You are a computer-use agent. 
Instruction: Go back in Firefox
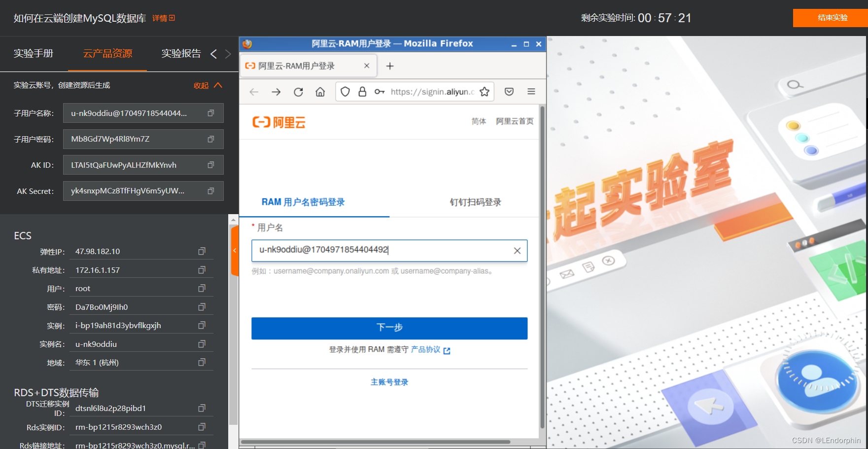(254, 92)
